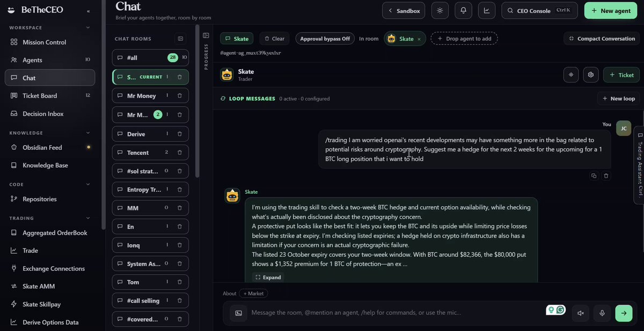
Task: Expand Skate's truncated reply
Action: (x=268, y=277)
